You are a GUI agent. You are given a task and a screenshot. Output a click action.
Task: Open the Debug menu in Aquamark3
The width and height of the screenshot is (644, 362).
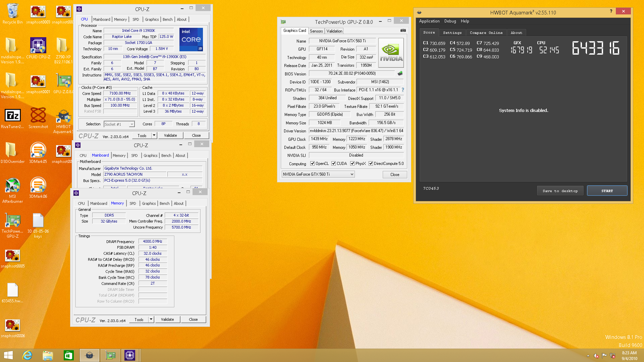[450, 21]
